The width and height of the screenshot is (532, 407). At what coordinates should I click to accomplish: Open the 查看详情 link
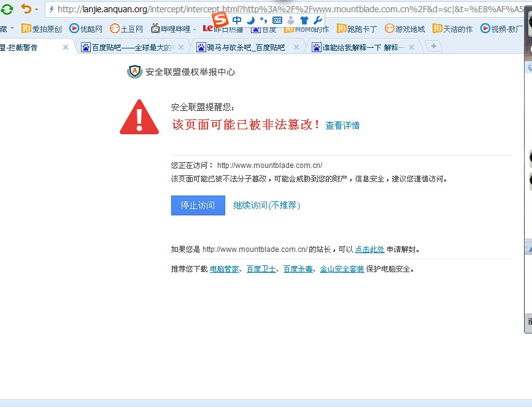coord(342,126)
